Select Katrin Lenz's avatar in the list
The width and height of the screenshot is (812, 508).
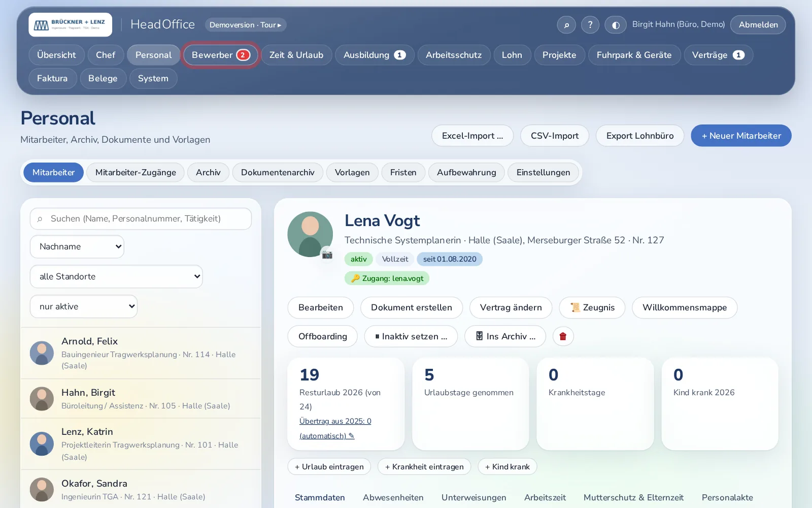point(42,444)
